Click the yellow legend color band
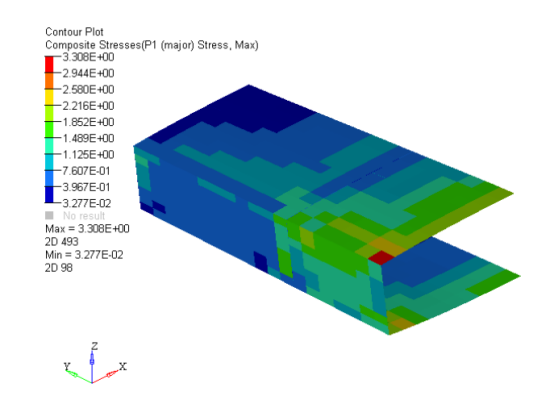The width and height of the screenshot is (554, 396). click(49, 97)
